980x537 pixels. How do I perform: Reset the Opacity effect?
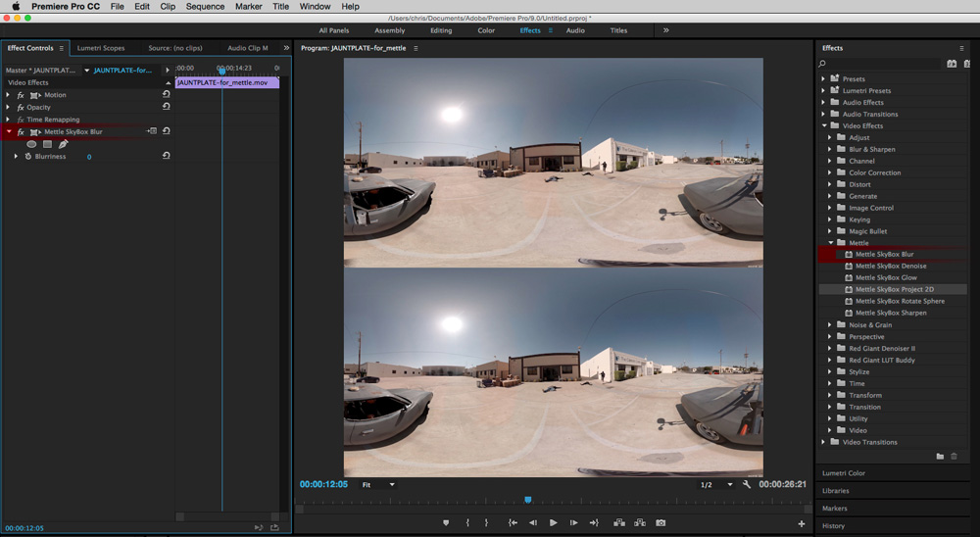(x=167, y=106)
